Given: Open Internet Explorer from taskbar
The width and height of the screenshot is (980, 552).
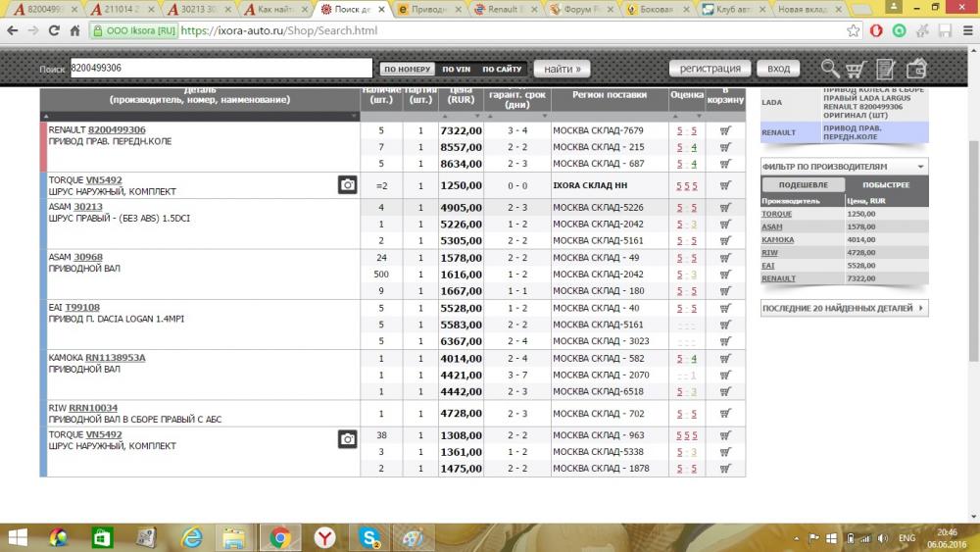Looking at the screenshot, I should click(192, 537).
